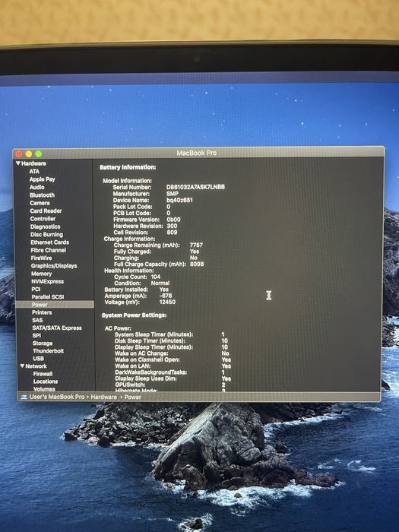The image size is (399, 532).
Task: Click the Amperage value -678
Action: (166, 296)
